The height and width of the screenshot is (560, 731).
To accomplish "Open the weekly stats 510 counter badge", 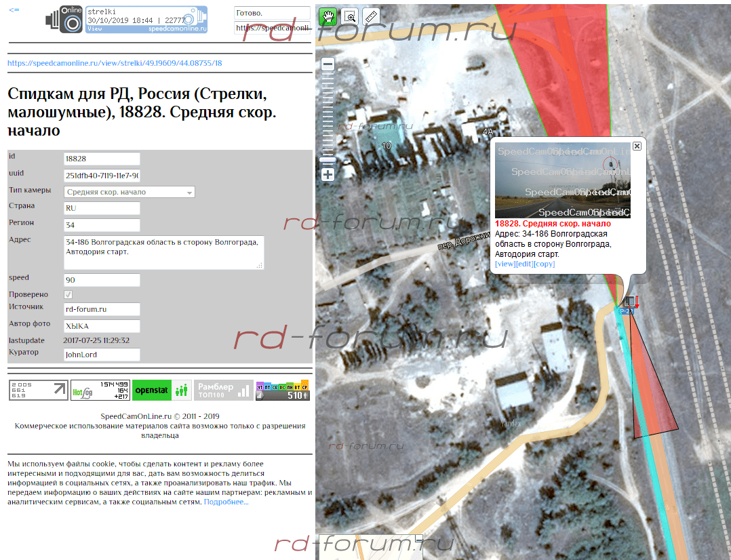I will pyautogui.click(x=283, y=391).
